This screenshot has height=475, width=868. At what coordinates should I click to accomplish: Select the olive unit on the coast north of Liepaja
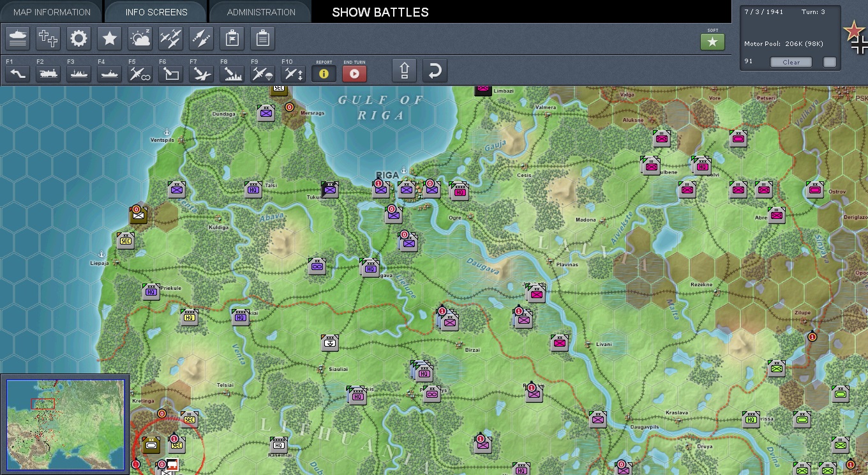pyautogui.click(x=138, y=215)
